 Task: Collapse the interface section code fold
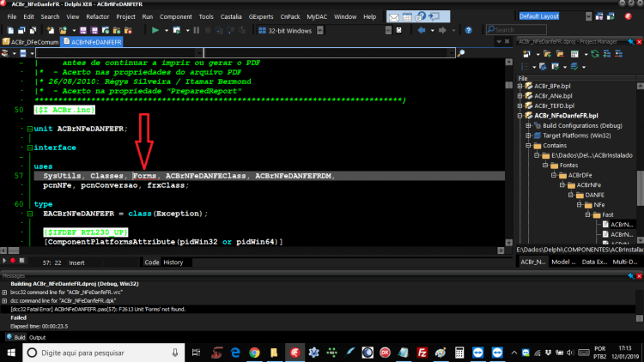pyautogui.click(x=29, y=148)
